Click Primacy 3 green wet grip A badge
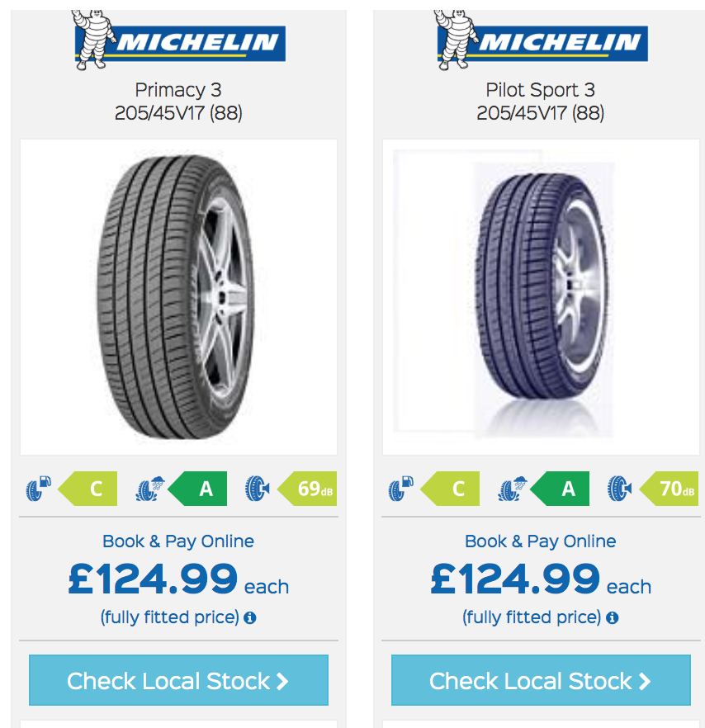705x728 pixels. click(205, 489)
